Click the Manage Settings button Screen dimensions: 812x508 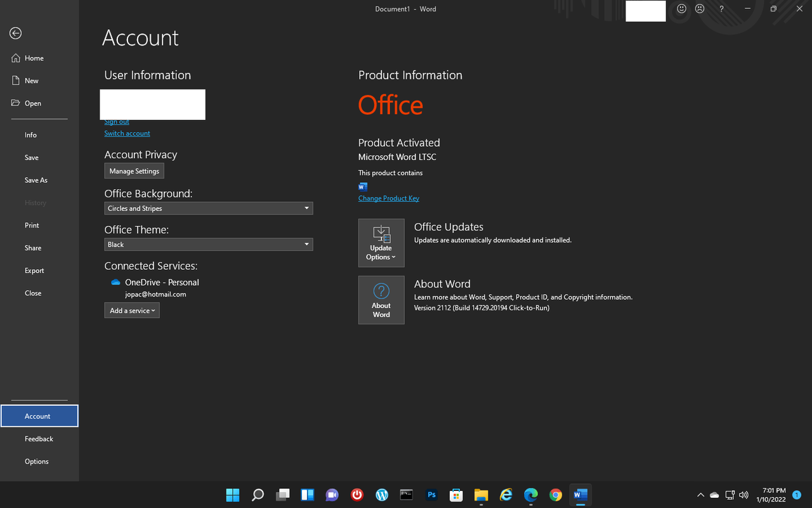pyautogui.click(x=134, y=171)
